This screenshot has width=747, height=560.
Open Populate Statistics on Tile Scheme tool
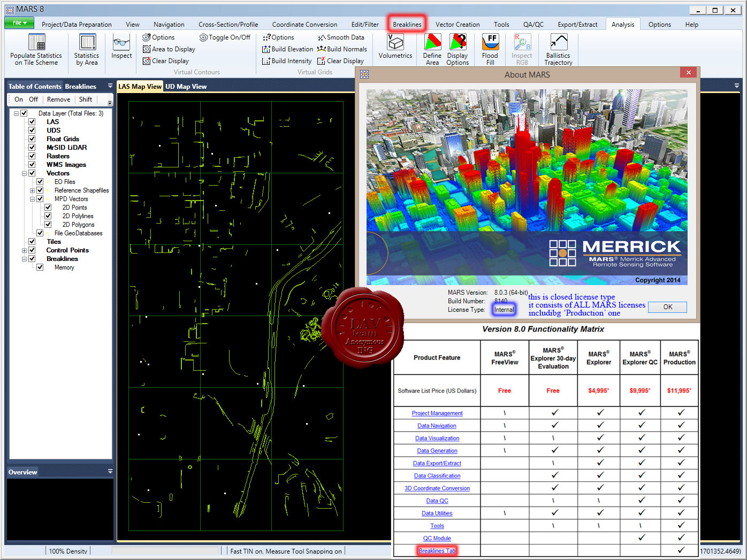[36, 49]
